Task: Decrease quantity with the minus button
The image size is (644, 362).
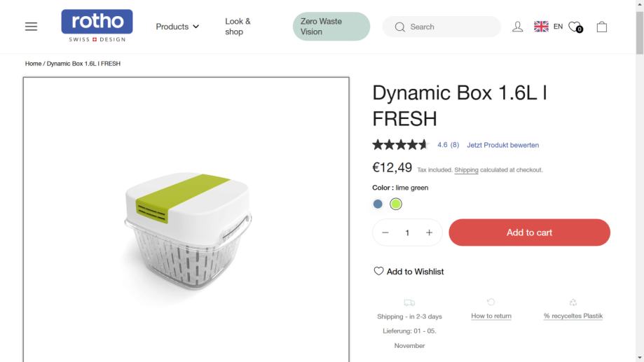Action: [385, 232]
